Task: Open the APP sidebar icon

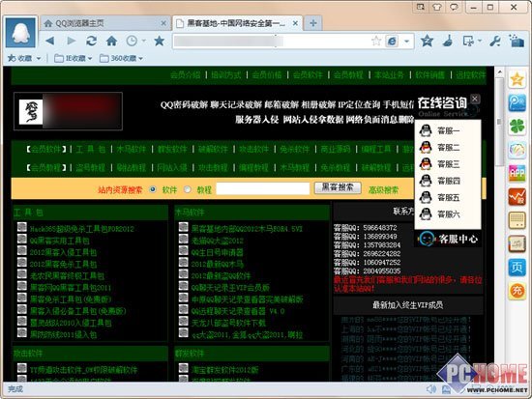Action: coord(517,173)
